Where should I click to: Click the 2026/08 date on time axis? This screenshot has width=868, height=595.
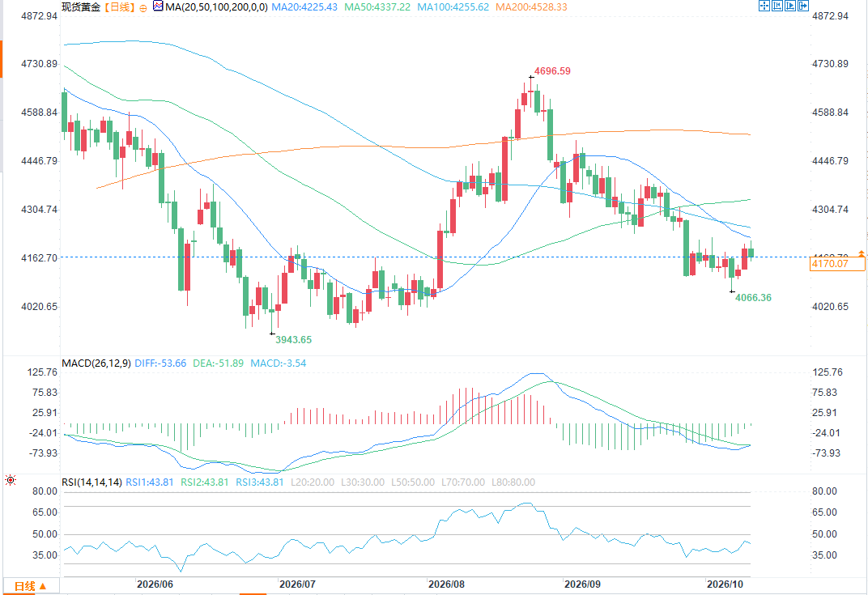pos(446,584)
